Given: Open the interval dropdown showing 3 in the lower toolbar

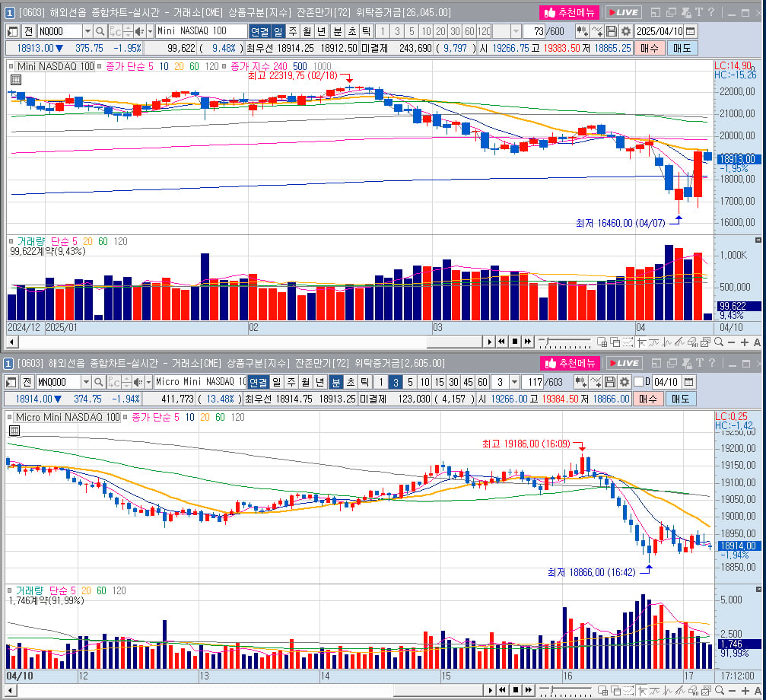Looking at the screenshot, I should (514, 382).
